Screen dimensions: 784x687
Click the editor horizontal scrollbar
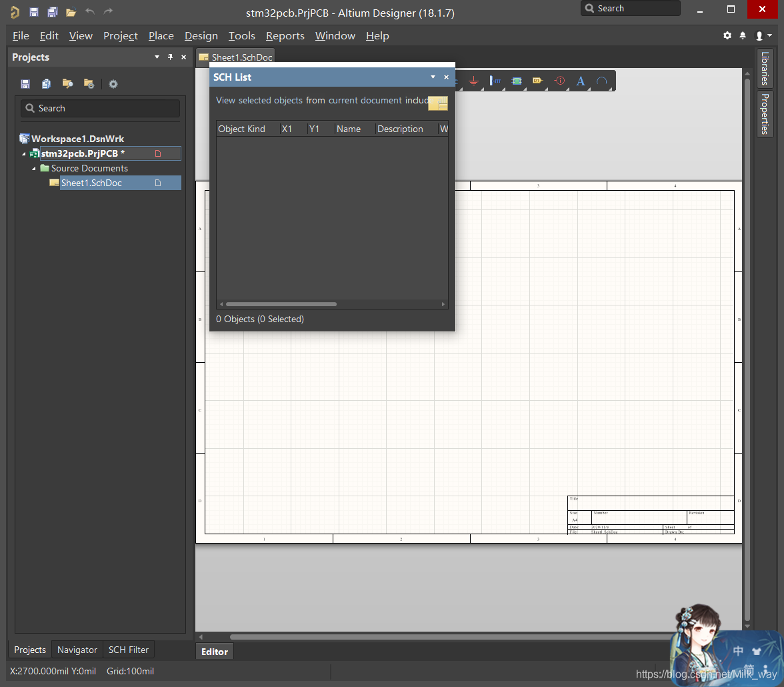450,637
